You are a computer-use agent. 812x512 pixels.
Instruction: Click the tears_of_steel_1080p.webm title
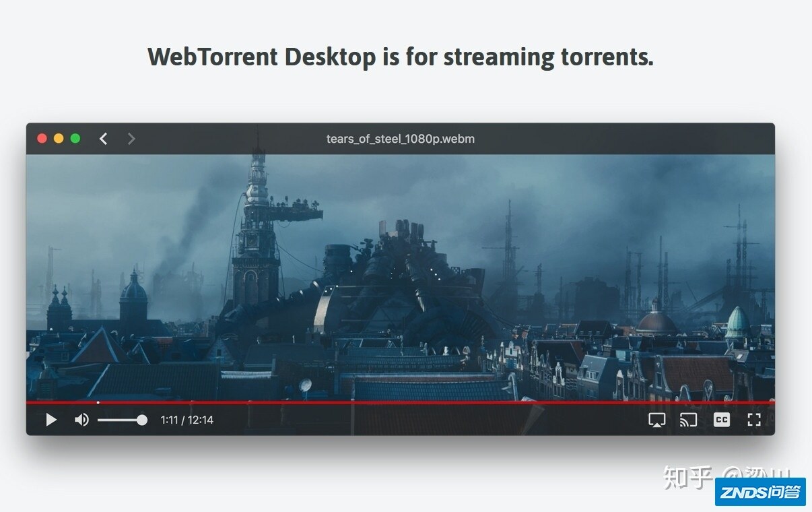[x=401, y=139]
